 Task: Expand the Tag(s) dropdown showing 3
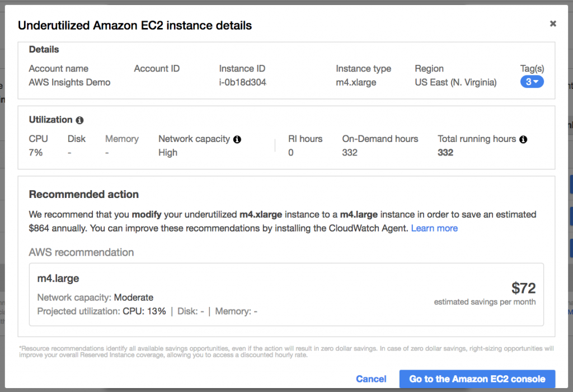(x=532, y=82)
